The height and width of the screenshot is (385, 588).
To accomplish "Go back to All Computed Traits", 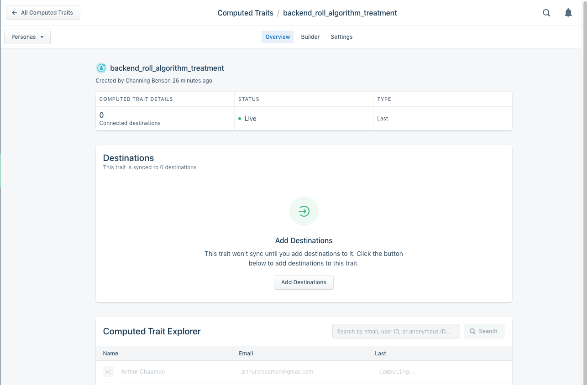I will tap(43, 13).
